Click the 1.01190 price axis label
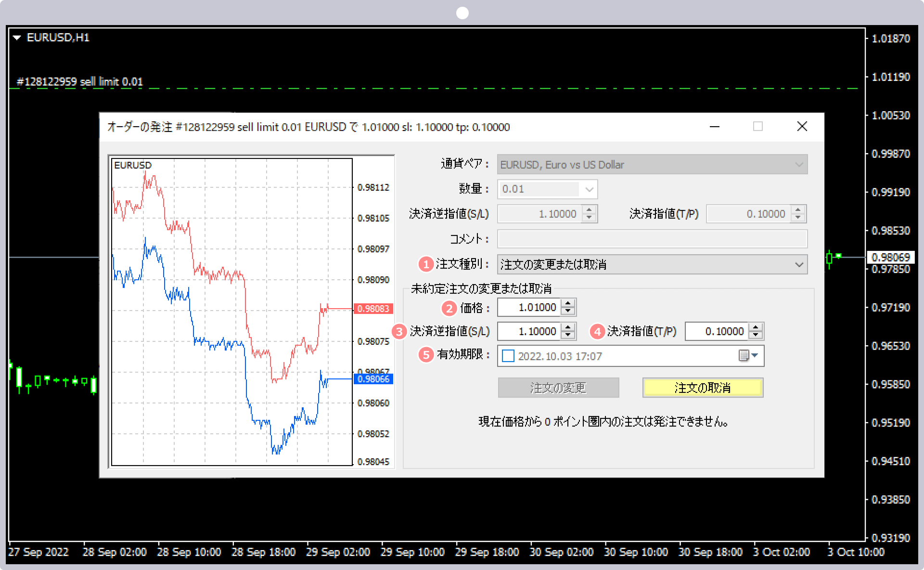The width and height of the screenshot is (924, 570). point(891,77)
